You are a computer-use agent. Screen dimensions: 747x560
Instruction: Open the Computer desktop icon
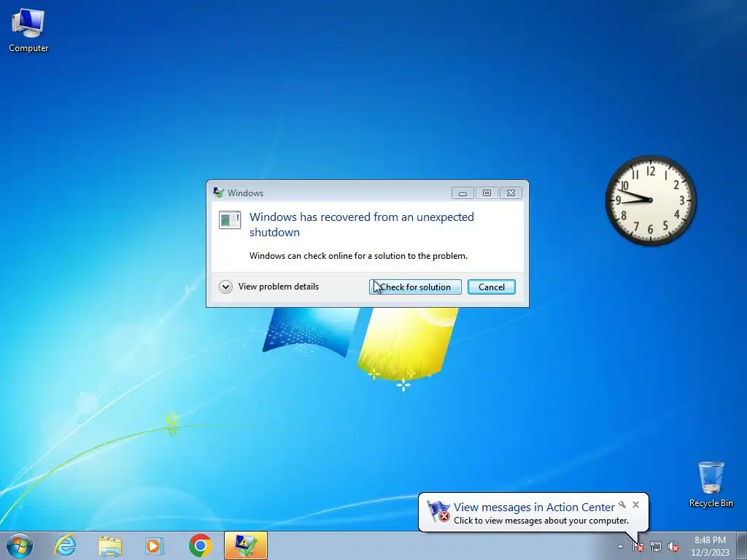(28, 31)
